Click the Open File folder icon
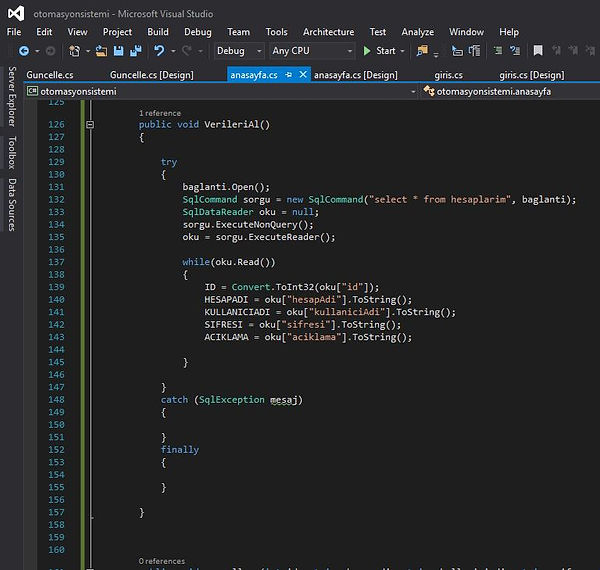The image size is (600, 570). click(x=101, y=51)
